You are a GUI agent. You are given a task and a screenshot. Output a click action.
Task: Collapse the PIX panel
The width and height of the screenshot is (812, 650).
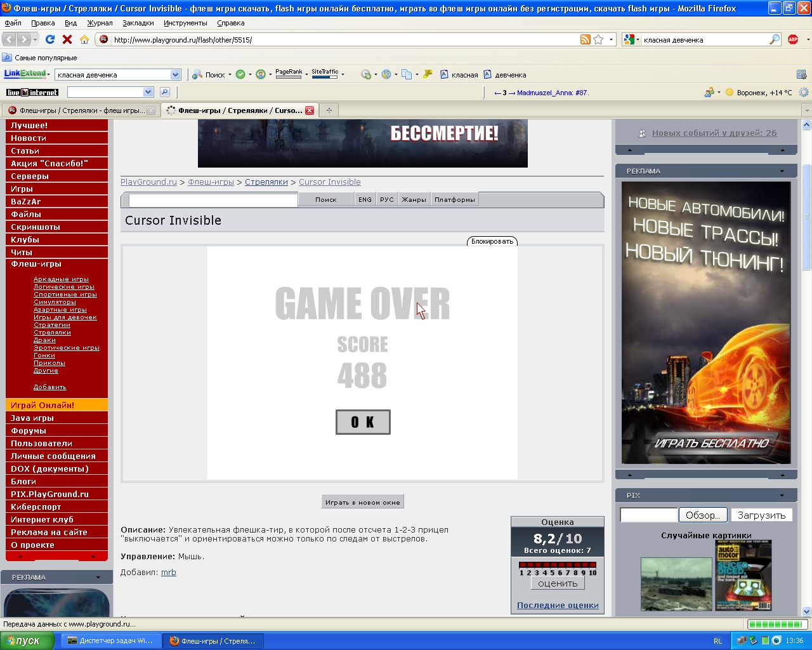782,495
